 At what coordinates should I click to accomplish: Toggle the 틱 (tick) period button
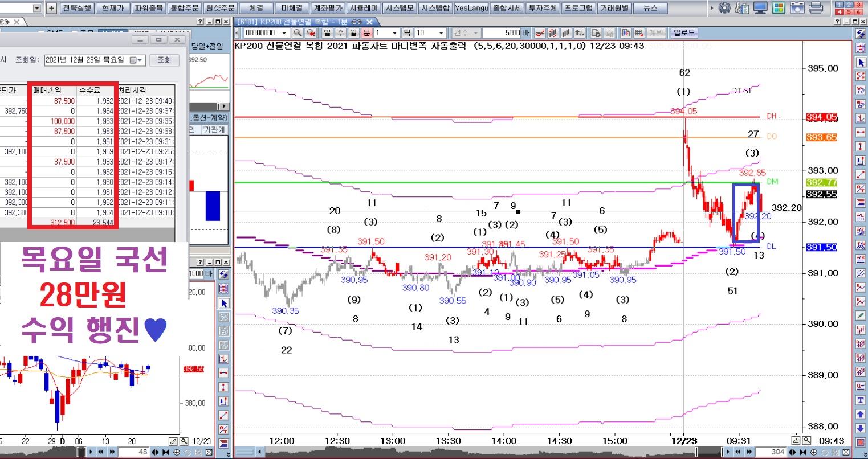[x=407, y=33]
